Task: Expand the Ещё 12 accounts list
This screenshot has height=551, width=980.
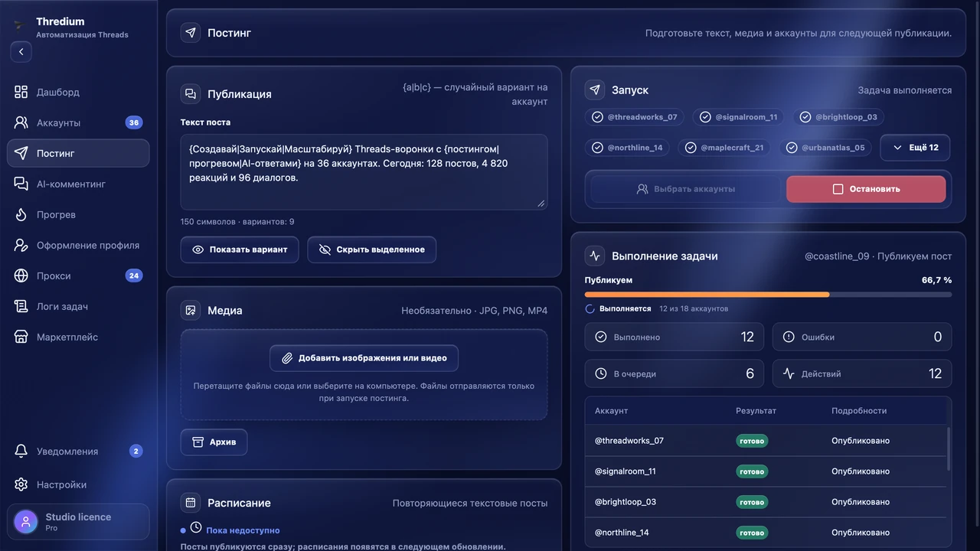Action: (916, 148)
